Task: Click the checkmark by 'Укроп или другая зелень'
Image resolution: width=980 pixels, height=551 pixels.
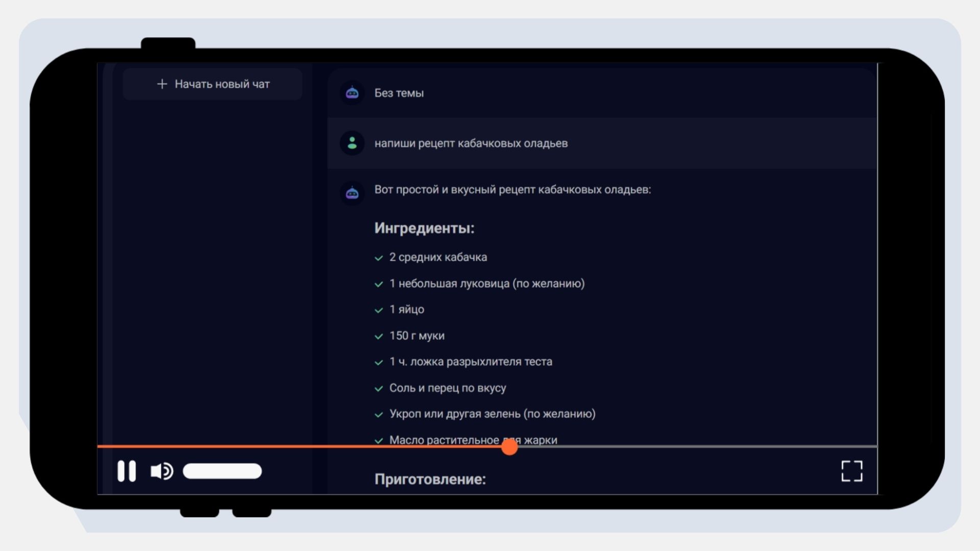Action: coord(379,415)
